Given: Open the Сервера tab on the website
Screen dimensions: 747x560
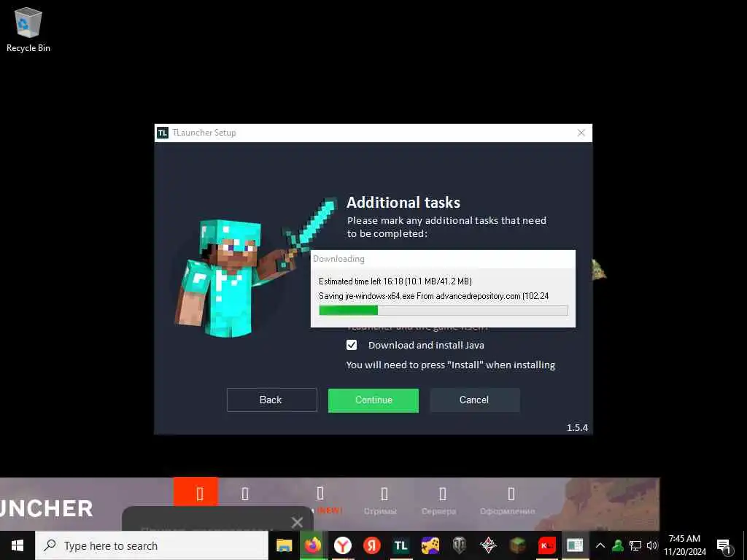Looking at the screenshot, I should click(x=439, y=501).
